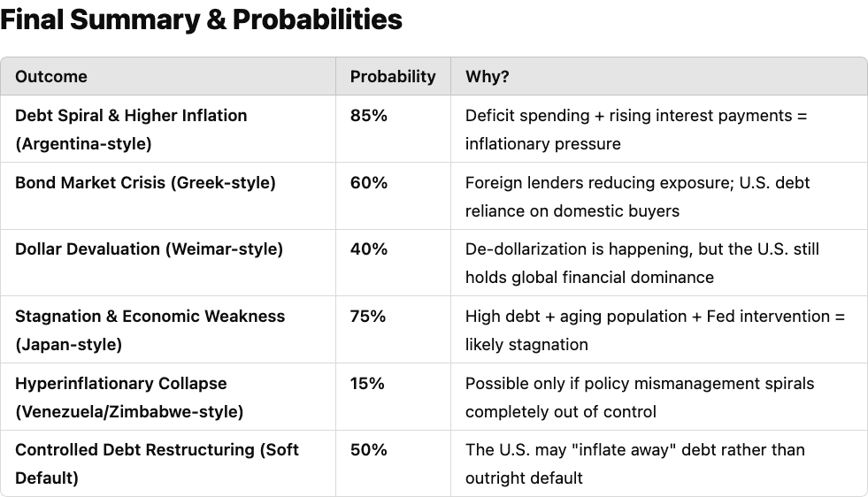Click the 60% probability cell

[x=369, y=182]
